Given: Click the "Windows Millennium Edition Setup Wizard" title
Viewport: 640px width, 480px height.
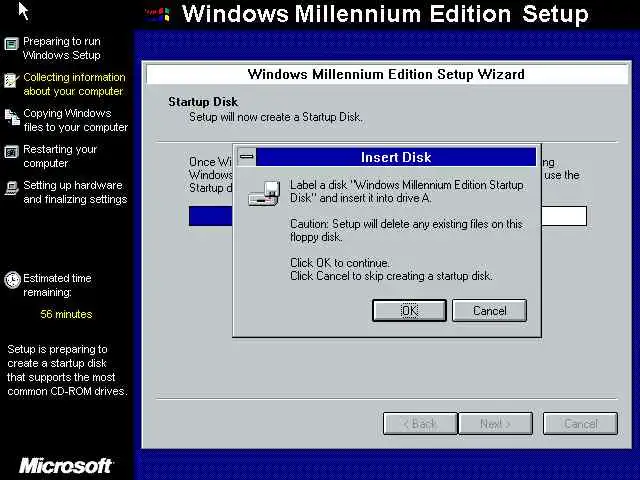Looking at the screenshot, I should pos(386,74).
